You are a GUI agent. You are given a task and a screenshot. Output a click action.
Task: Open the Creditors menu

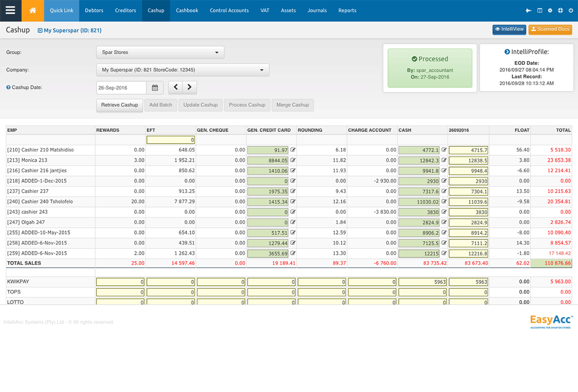click(x=125, y=10)
